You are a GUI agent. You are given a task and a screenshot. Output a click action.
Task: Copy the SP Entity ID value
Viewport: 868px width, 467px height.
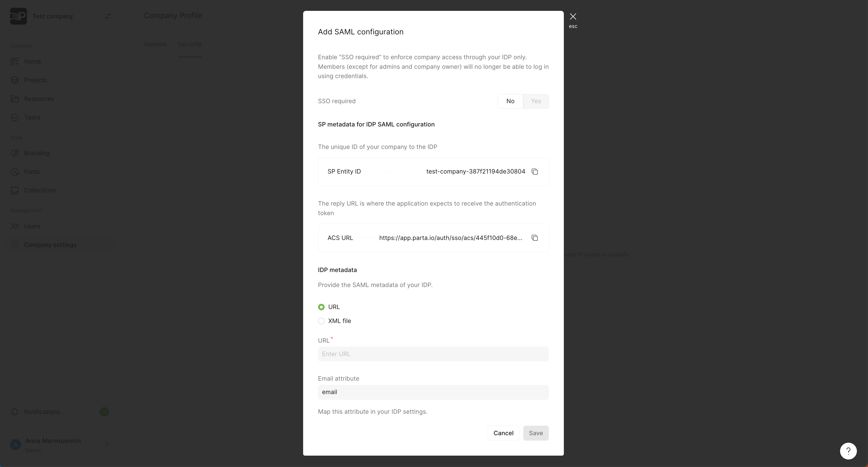tap(534, 171)
